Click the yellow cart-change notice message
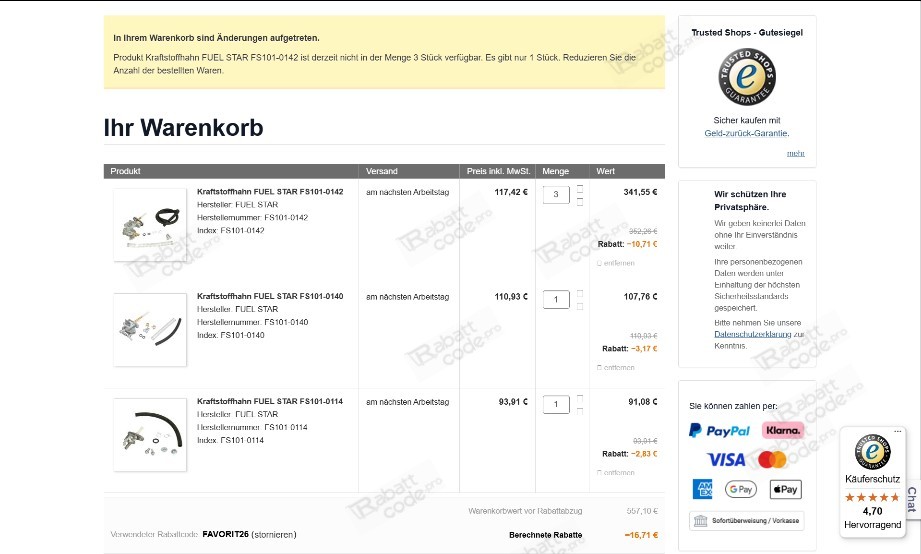 384,52
